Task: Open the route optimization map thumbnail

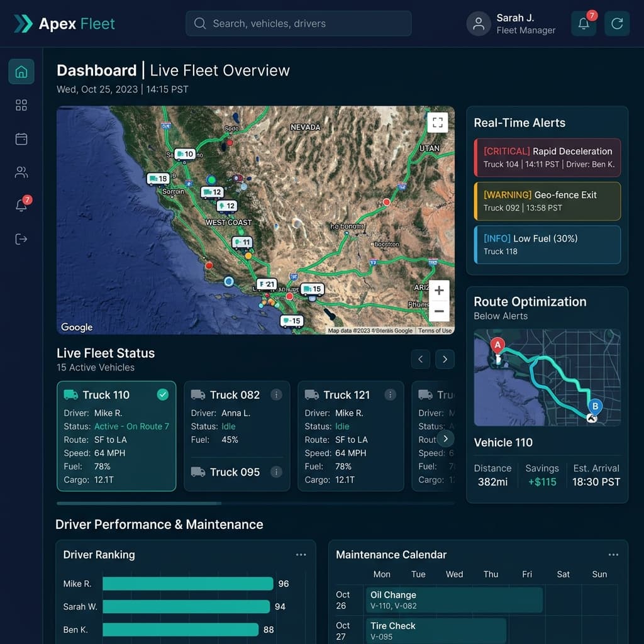Action: click(547, 377)
